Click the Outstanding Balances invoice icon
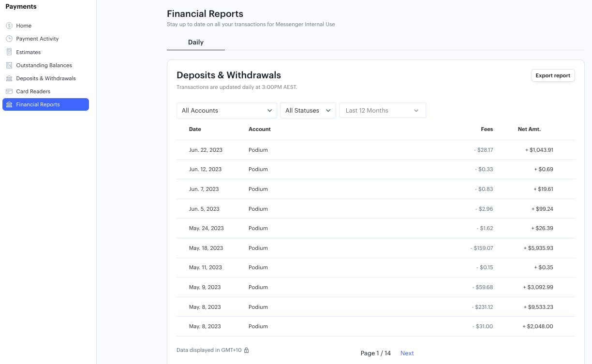The image size is (592, 364). coord(9,65)
